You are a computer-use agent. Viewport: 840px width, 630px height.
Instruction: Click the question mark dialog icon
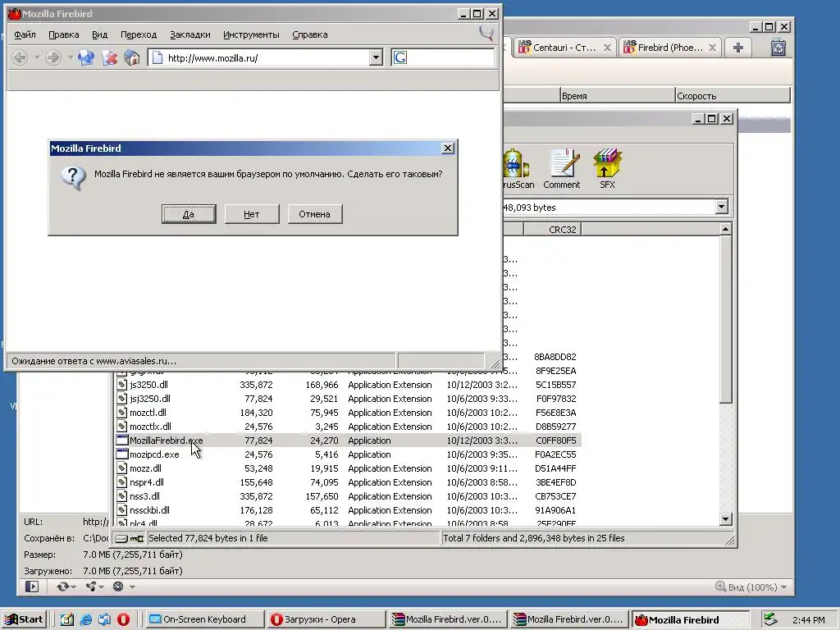[73, 177]
